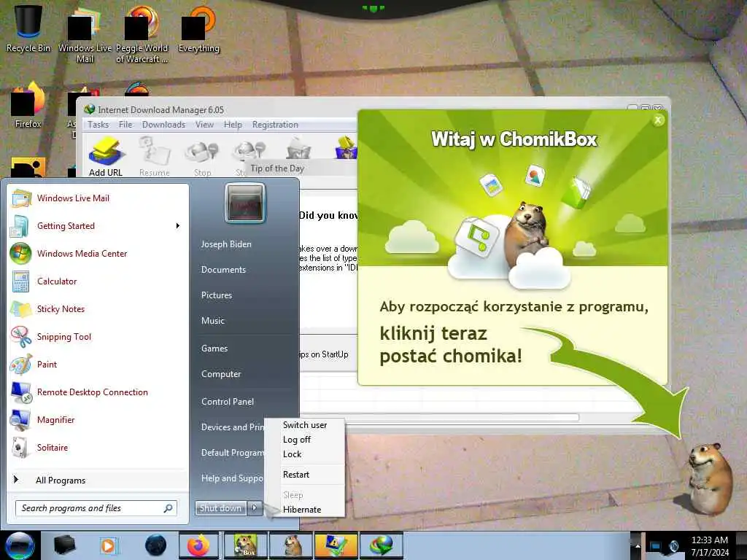Screen dimensions: 747x560
Task: Open Pictures from Start menu
Action: tap(217, 295)
